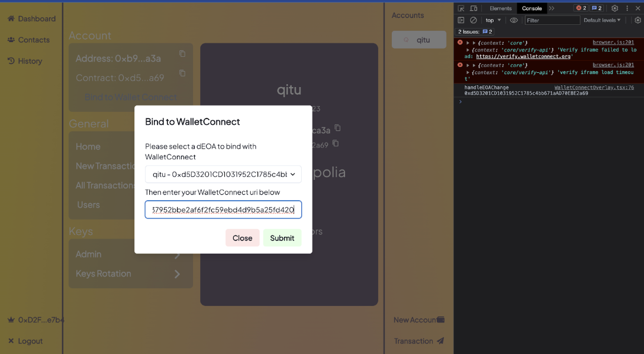Toggle the console sidebar panel
Image resolution: width=644 pixels, height=354 pixels.
coord(461,20)
